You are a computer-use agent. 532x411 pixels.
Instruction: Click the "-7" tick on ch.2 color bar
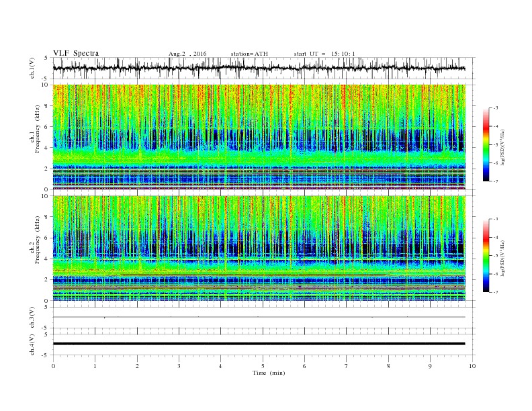pyautogui.click(x=495, y=292)
